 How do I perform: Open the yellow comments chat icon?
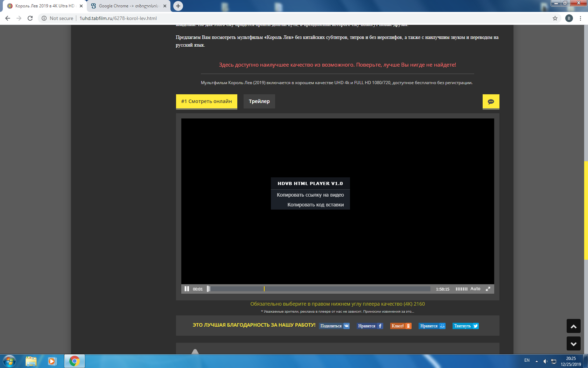point(491,102)
